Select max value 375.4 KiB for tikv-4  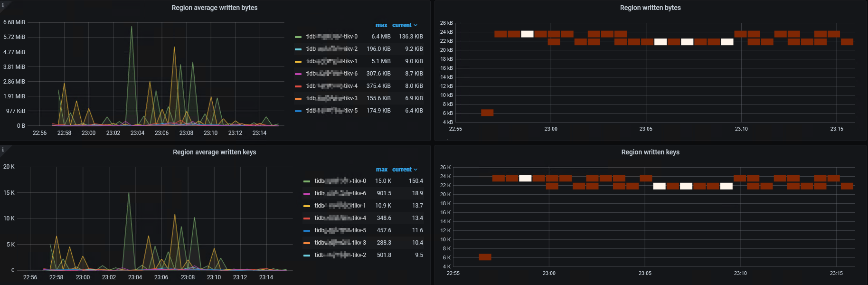[378, 86]
